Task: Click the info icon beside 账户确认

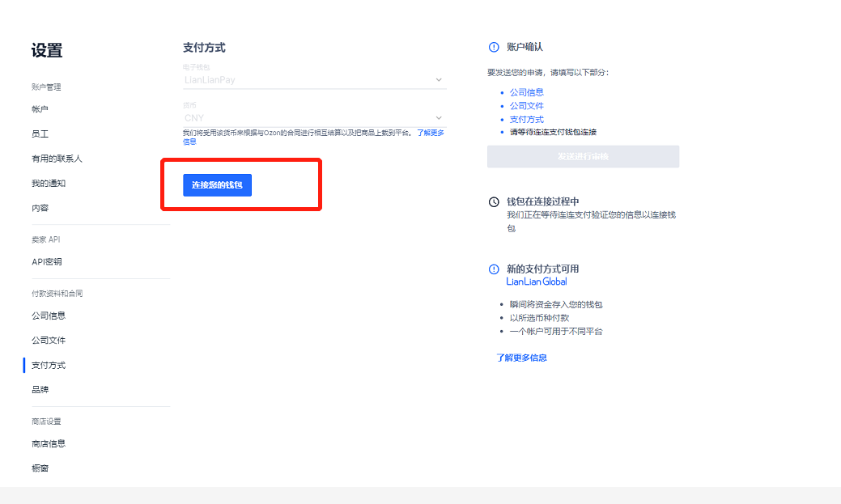Action: point(495,46)
